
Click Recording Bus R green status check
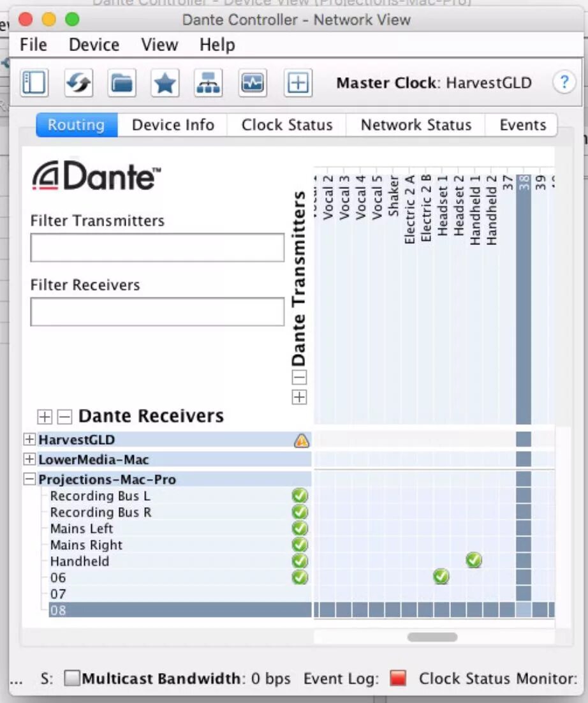(x=300, y=512)
